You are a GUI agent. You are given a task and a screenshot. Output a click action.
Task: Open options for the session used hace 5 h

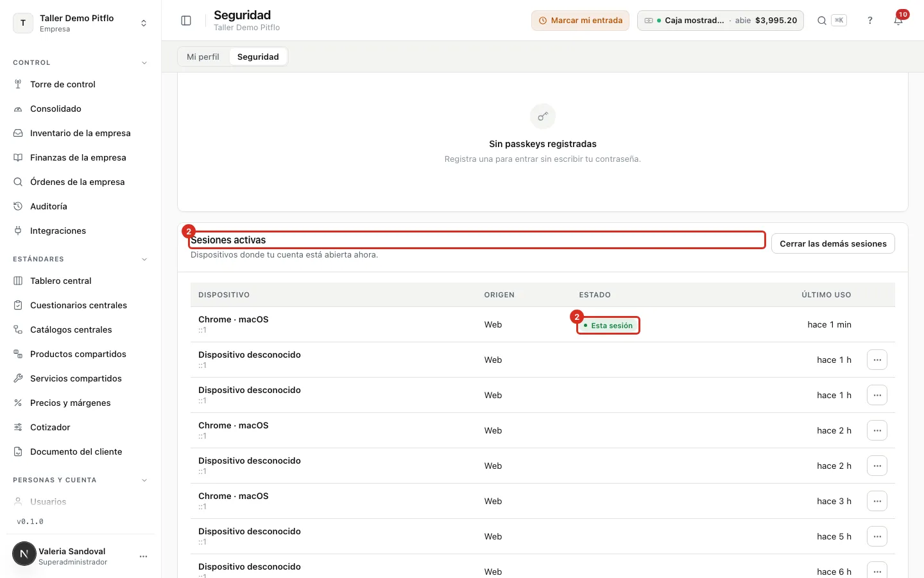877,536
